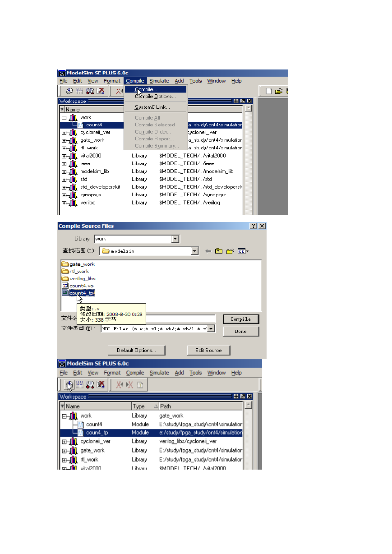Open the HDL Files type dropdown
Viewport: 392px width, 554px height.
coord(212,329)
